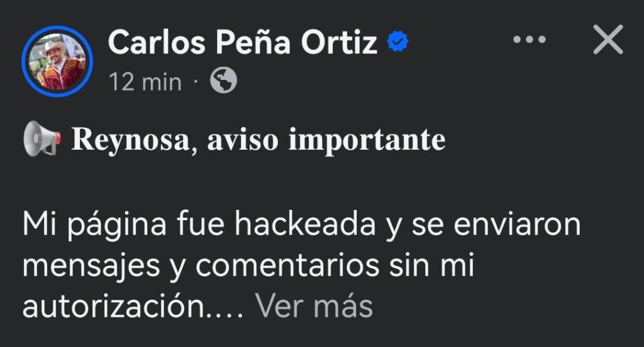
Task: Click the blue verified badge icon
Action: click(398, 43)
